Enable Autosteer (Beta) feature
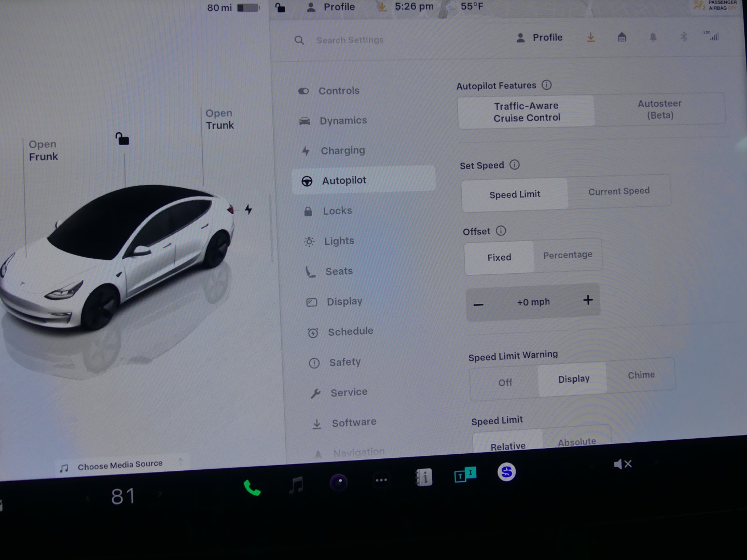The width and height of the screenshot is (747, 560). [659, 109]
